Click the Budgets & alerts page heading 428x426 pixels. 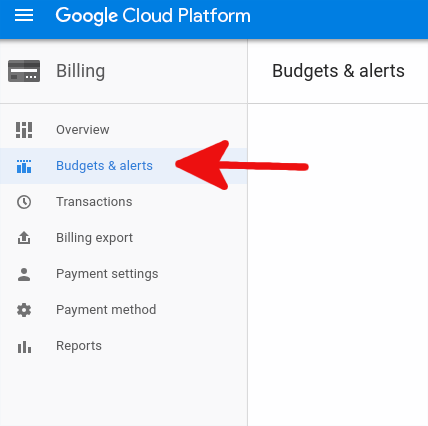pos(338,71)
